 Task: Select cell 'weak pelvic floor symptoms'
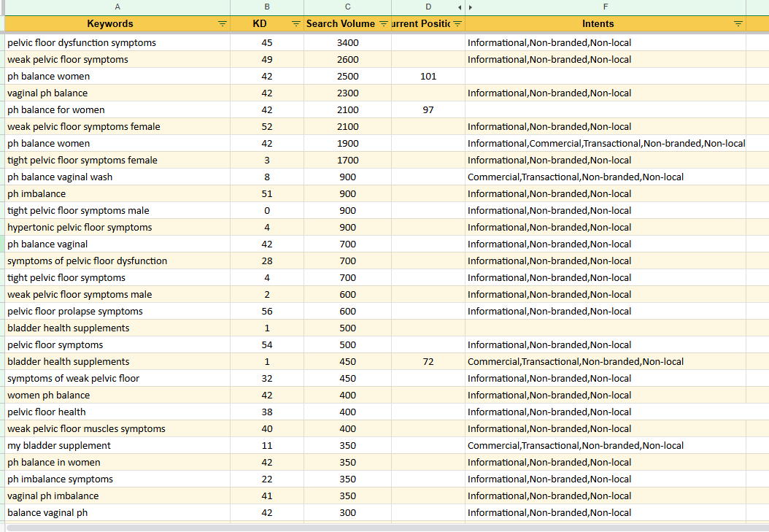pos(117,59)
